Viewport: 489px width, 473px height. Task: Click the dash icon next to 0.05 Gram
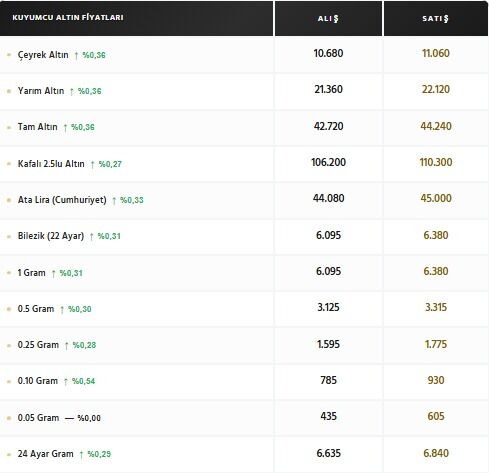(69, 418)
